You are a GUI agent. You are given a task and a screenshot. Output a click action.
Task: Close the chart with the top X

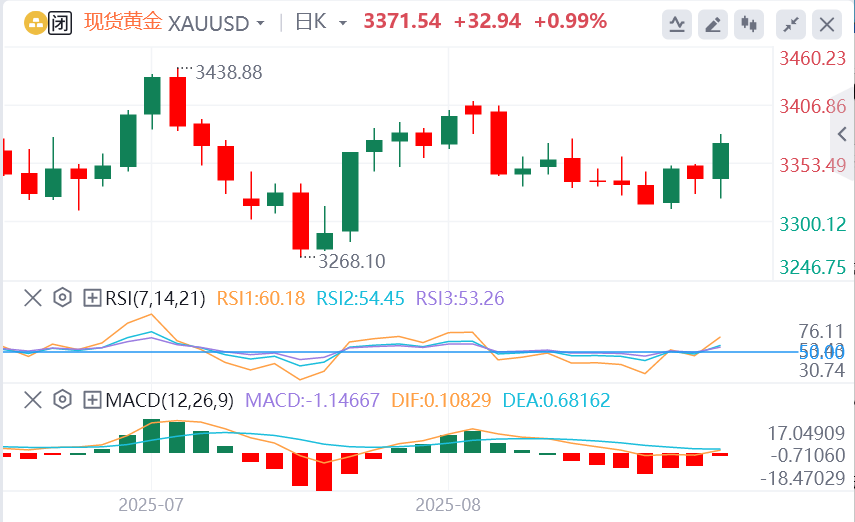pos(826,23)
